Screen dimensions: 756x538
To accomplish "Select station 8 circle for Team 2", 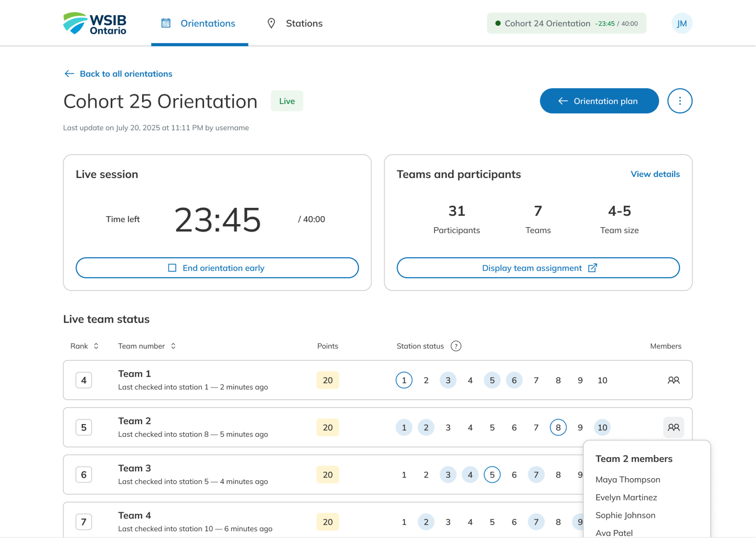I will pos(558,427).
